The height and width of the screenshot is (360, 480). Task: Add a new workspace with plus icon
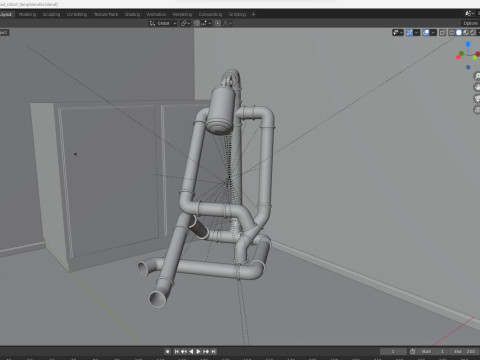coord(253,14)
